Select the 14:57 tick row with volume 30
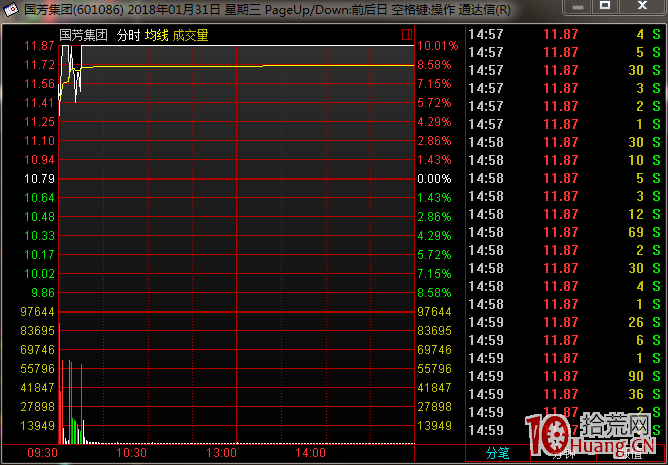 565,70
